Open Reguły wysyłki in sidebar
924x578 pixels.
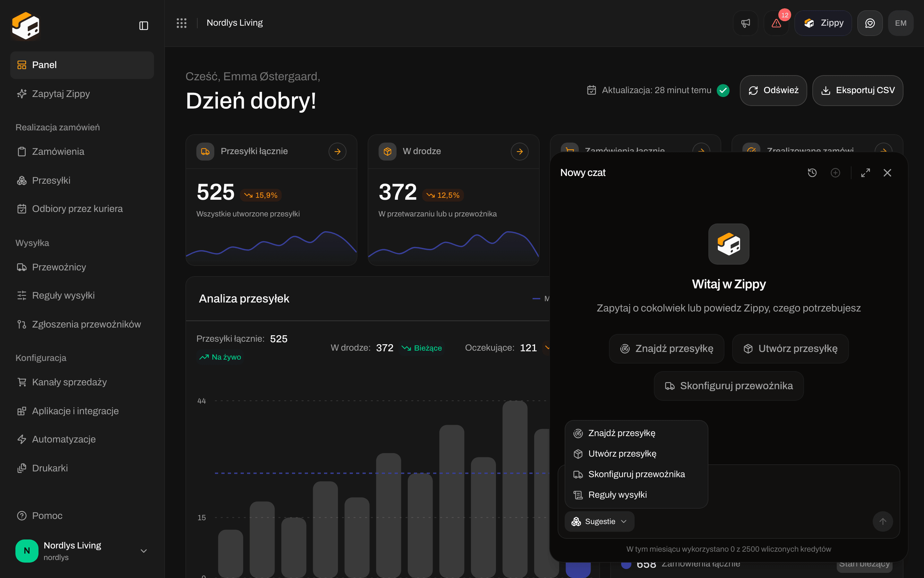[82, 295]
